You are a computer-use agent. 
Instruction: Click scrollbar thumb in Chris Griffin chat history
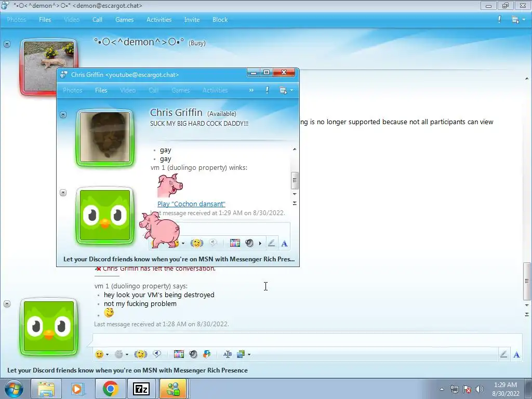point(295,180)
